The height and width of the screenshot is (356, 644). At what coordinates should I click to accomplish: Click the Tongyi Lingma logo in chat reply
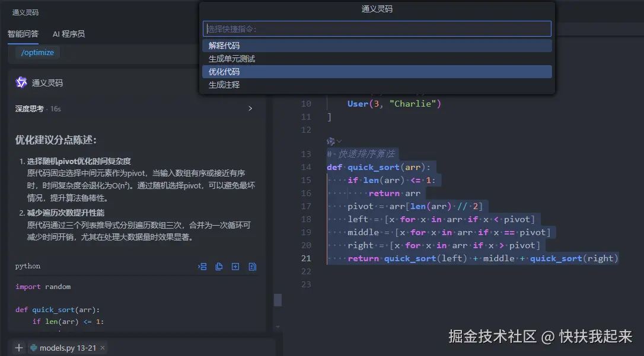[x=21, y=82]
